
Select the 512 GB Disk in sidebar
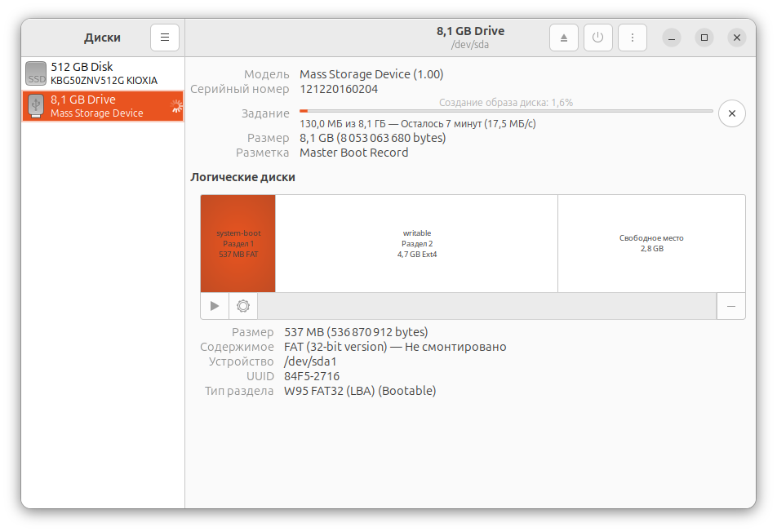[103, 73]
